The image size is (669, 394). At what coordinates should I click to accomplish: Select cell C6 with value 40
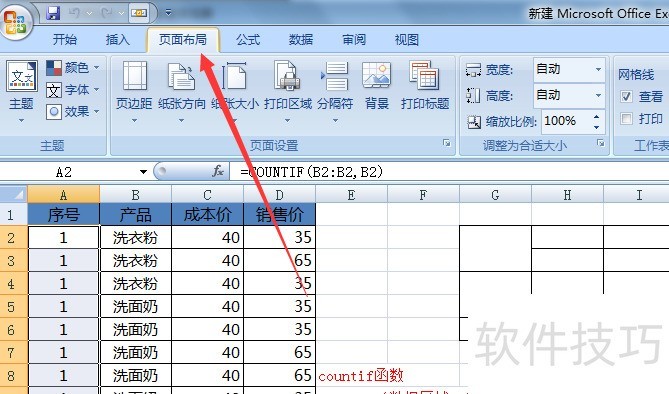pos(207,330)
